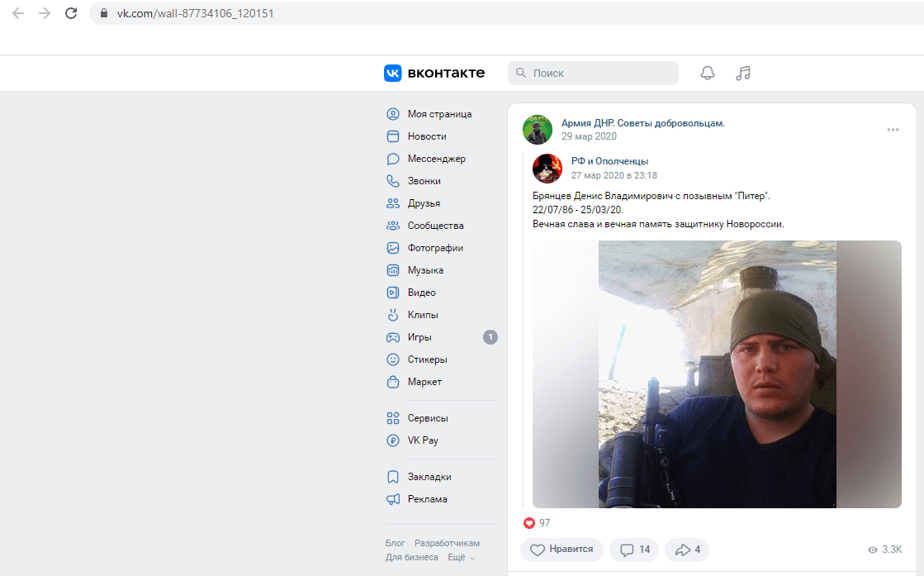The image size is (924, 576).
Task: Open the VK Pay ruble icon
Action: coord(393,440)
